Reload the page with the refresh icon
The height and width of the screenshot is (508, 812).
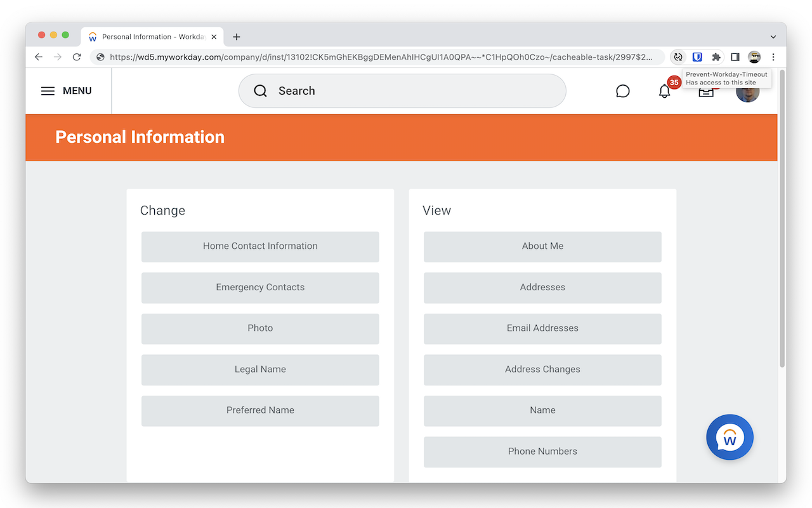pos(77,57)
